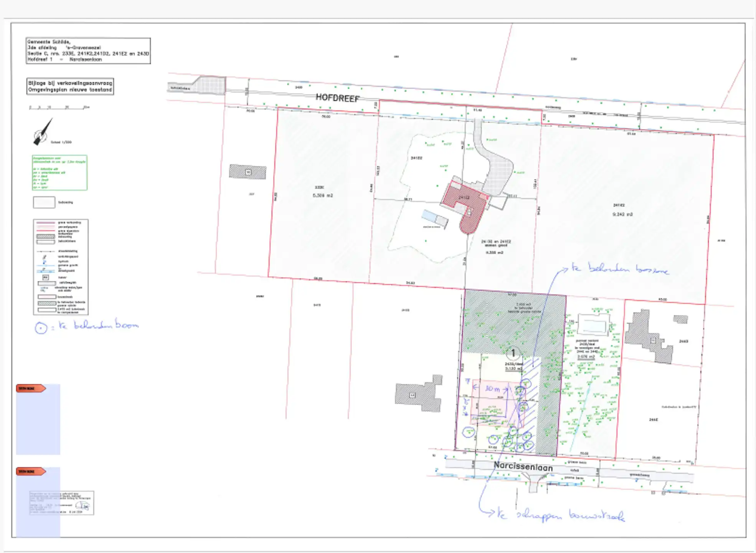Click the Bijlage bij verkavelingsaanvraag title box
Viewport: 756px width, 553px height.
point(70,86)
